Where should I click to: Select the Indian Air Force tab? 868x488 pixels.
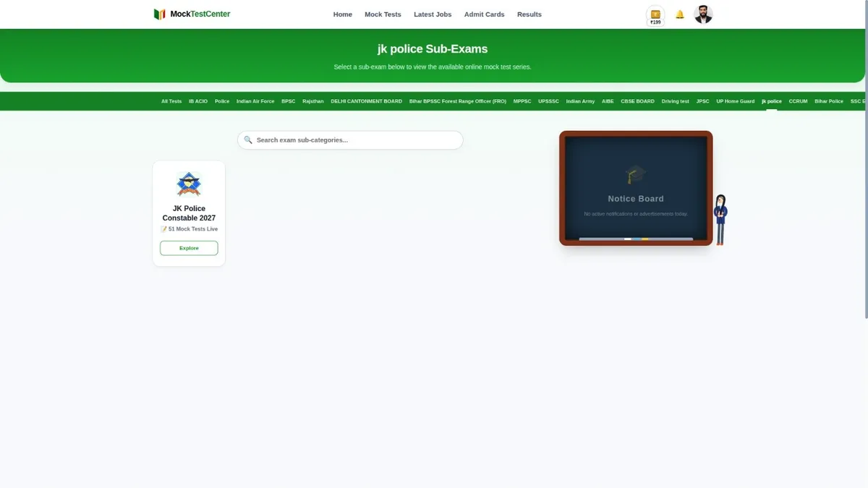[x=255, y=101]
